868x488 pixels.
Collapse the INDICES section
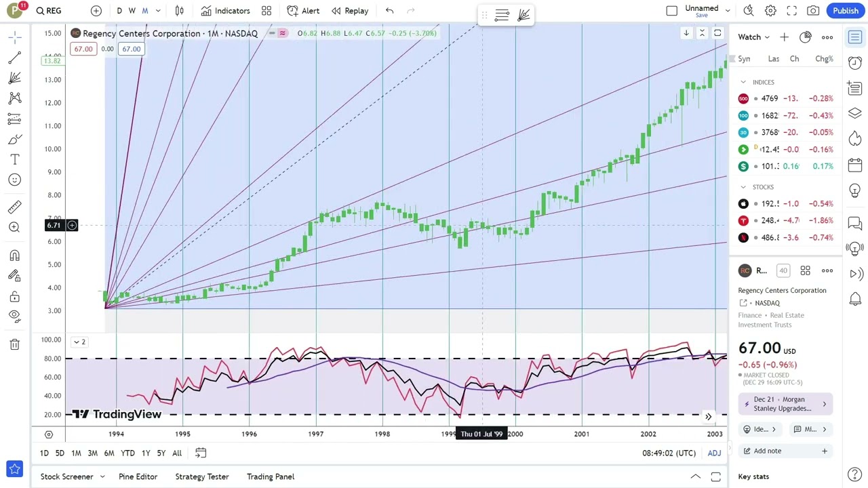743,82
